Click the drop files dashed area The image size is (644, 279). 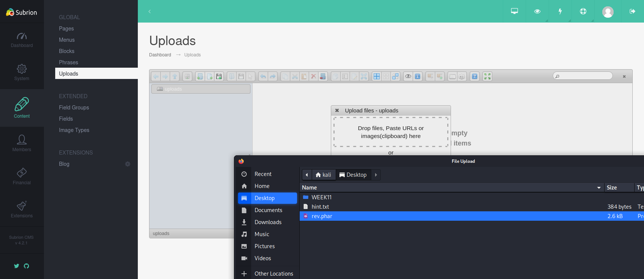[x=391, y=132]
